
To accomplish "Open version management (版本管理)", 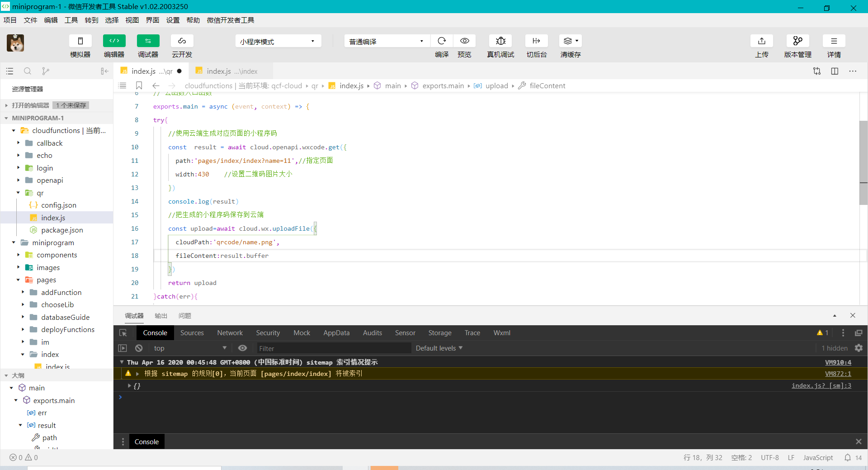I will (798, 41).
